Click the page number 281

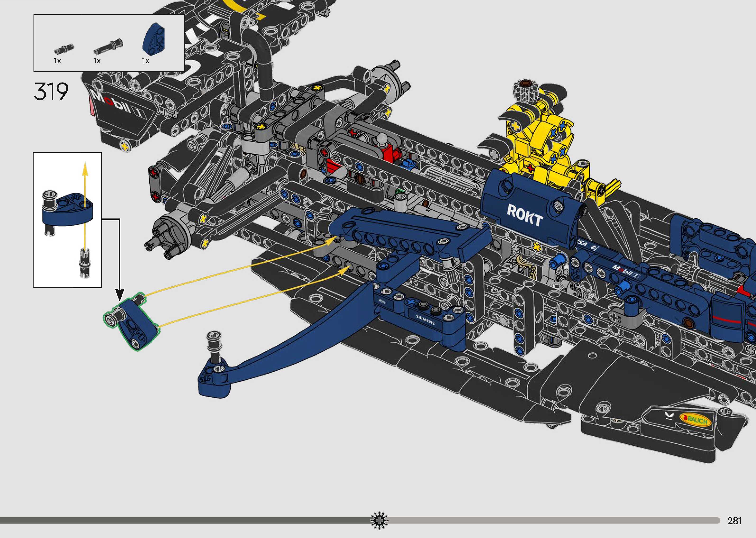[x=734, y=521]
